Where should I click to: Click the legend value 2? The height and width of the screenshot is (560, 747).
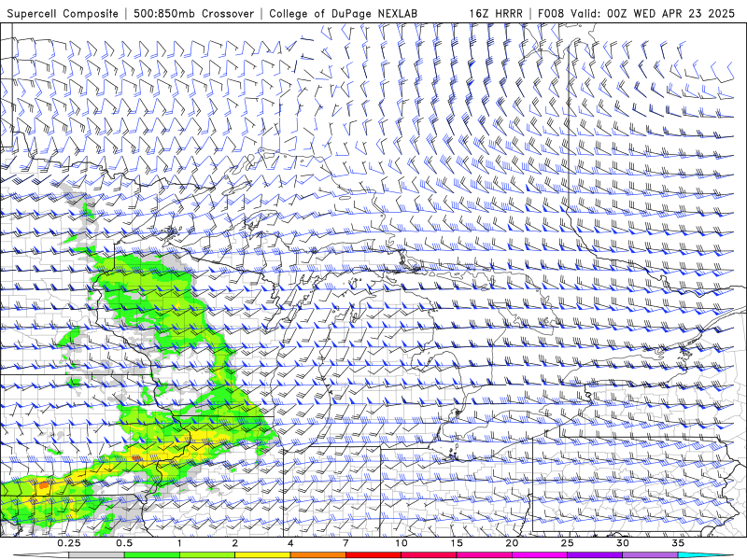(x=235, y=543)
